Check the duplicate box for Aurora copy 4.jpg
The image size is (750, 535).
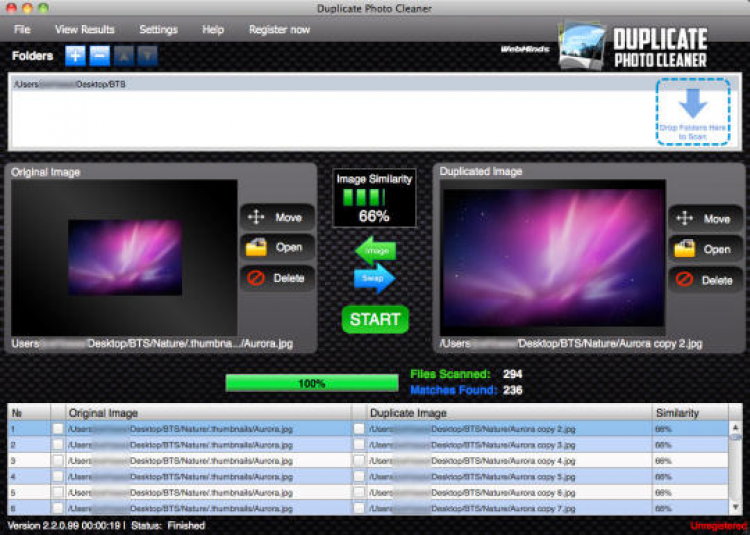359,461
